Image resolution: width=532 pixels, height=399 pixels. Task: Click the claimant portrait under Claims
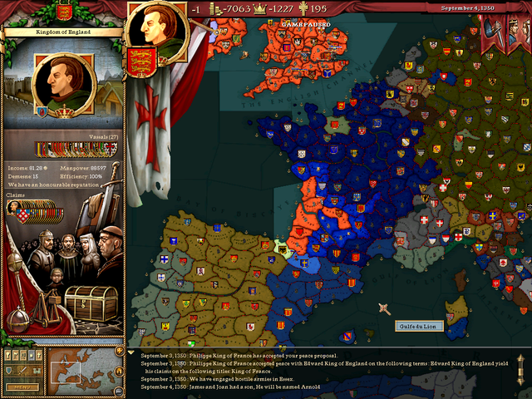[13, 207]
